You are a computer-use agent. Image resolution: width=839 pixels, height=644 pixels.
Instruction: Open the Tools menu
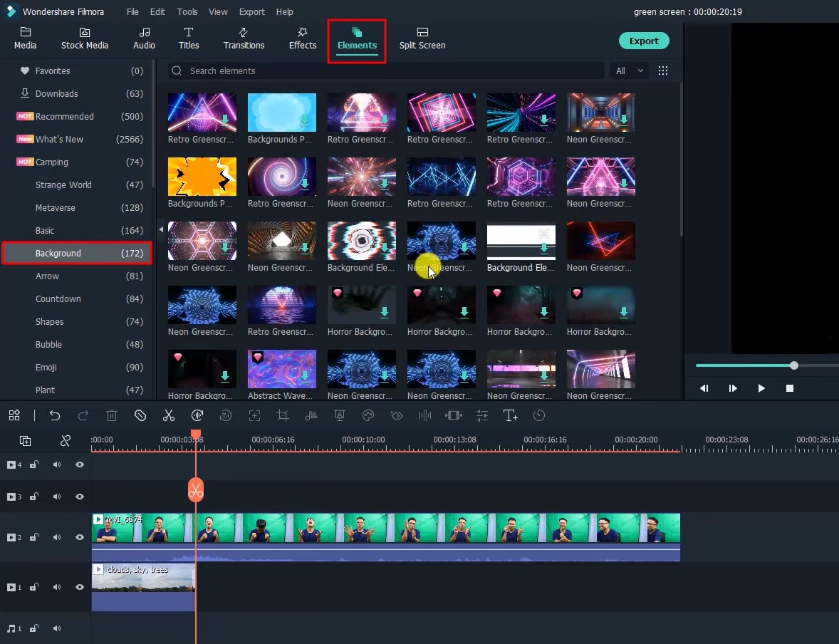187,12
